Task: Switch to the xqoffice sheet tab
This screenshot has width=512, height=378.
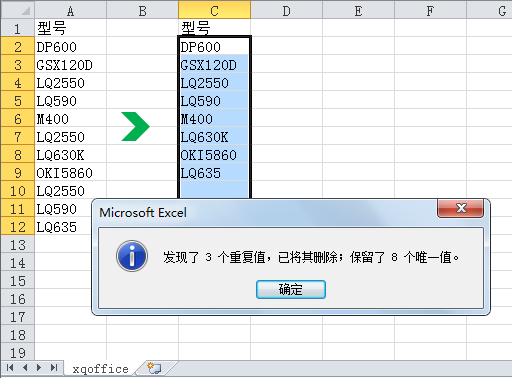Action: pos(100,369)
